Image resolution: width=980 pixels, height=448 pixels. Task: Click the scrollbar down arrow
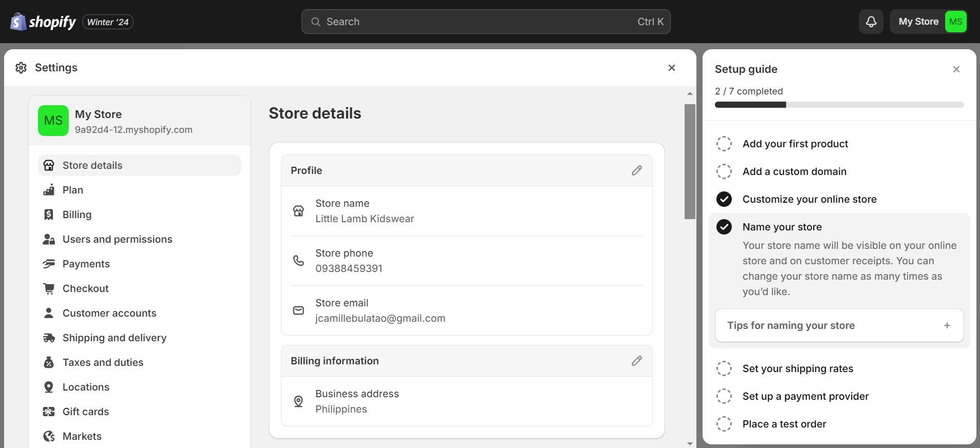click(x=690, y=443)
